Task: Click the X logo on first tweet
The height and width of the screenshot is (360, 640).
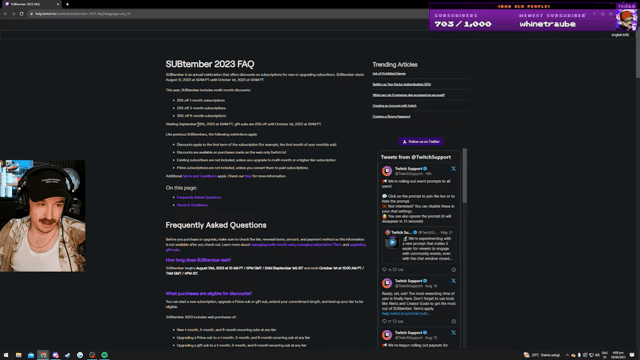Action: [x=453, y=169]
